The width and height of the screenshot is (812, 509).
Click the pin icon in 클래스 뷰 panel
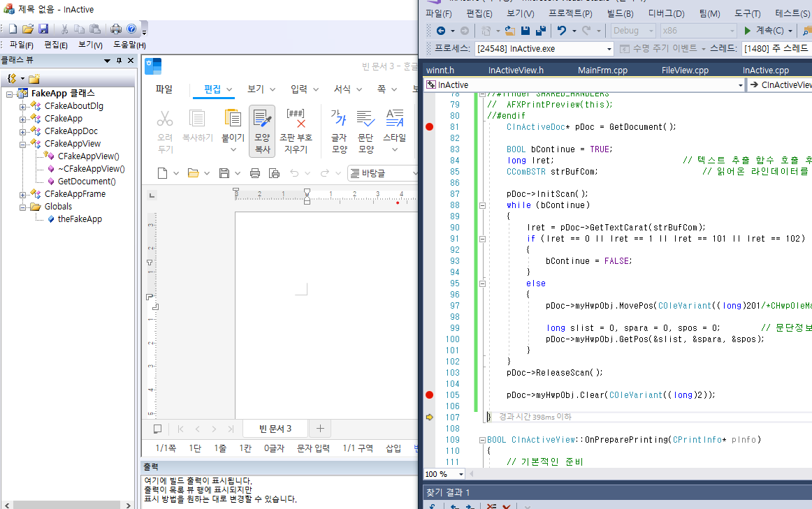point(119,61)
